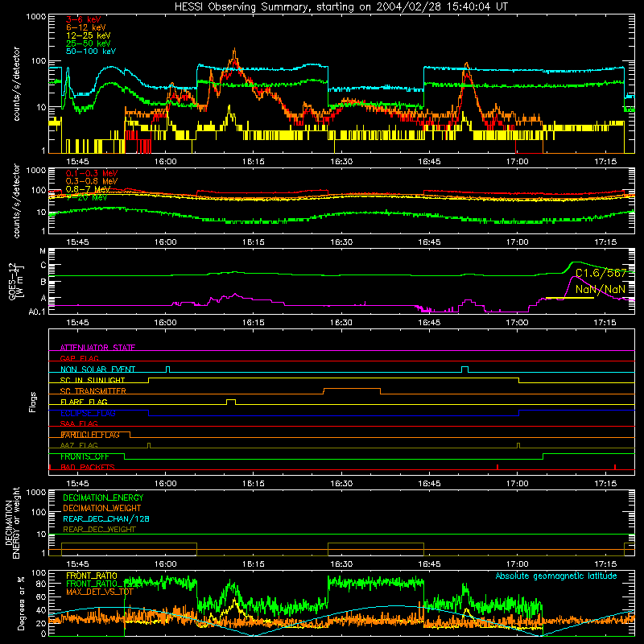Select the 6-12 keV legend label
Screen dimensions: 644x644
pos(86,27)
